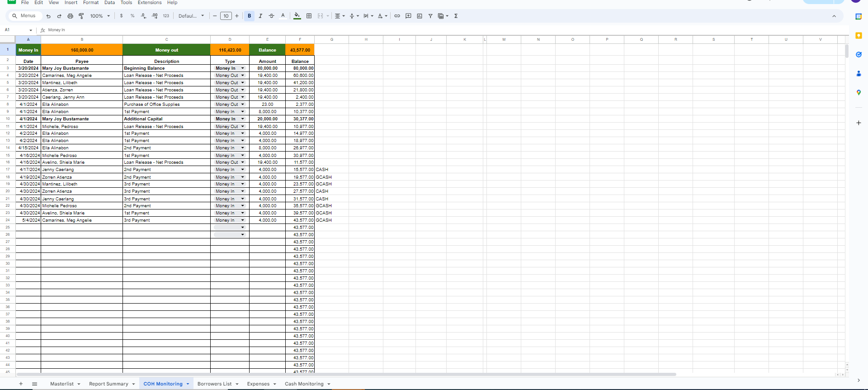Open Type dropdown in Purchase of Office Supplies row
This screenshot has height=390, width=868.
tap(242, 105)
